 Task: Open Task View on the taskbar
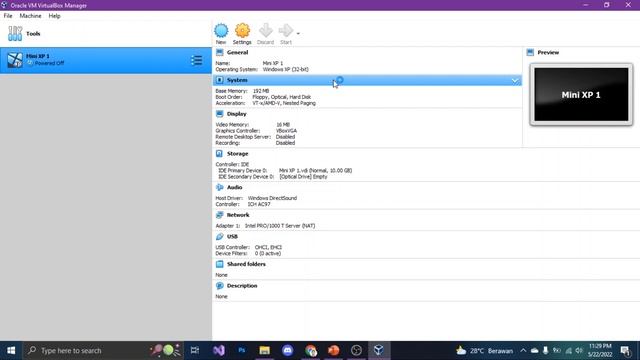pos(195,351)
